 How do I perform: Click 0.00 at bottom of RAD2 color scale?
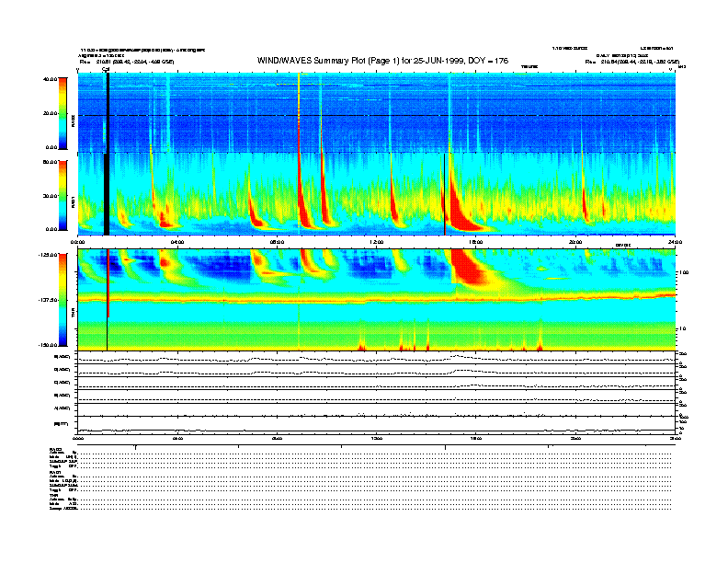(51, 148)
